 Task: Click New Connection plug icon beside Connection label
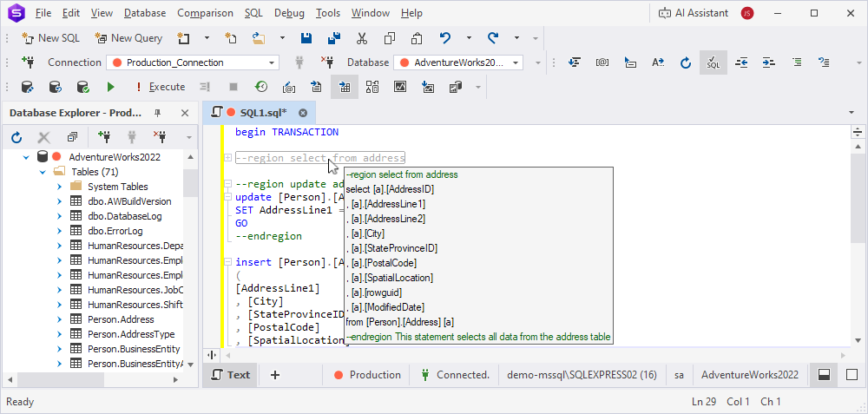point(29,62)
